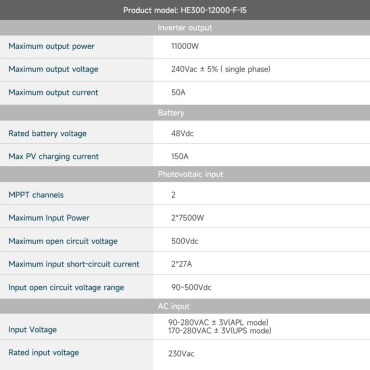370x370 pixels.
Task: Select the 'Inverter output' section header
Action: 185,28
